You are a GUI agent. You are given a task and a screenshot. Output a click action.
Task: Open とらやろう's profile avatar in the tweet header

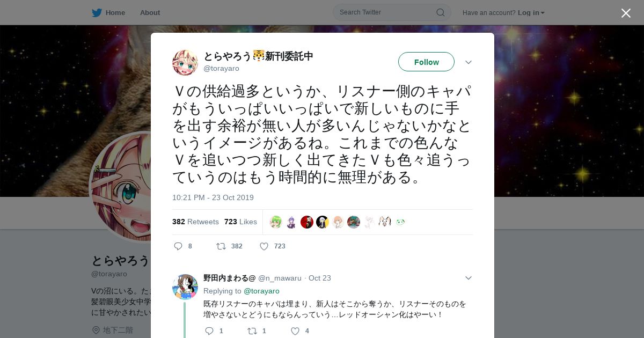tap(185, 63)
